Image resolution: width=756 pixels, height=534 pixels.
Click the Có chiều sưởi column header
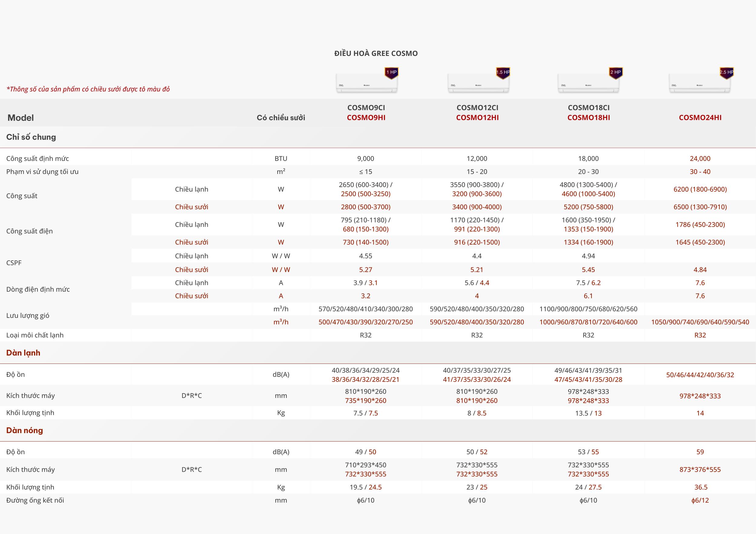[281, 118]
